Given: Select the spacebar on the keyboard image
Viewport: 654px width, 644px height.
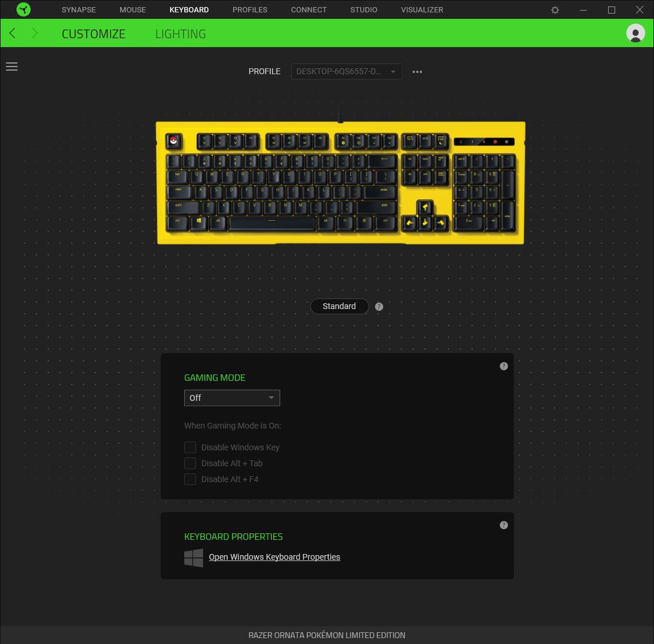Looking at the screenshot, I should click(x=271, y=223).
